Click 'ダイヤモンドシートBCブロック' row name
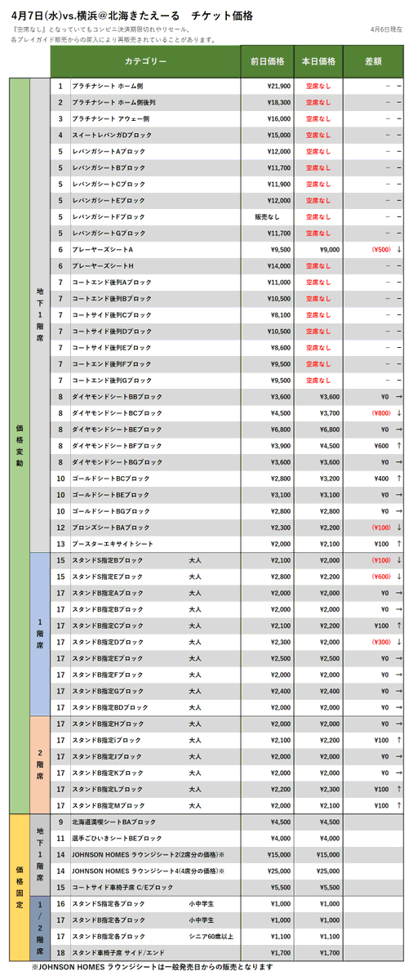This screenshot has width=413, height=980. 117,413
